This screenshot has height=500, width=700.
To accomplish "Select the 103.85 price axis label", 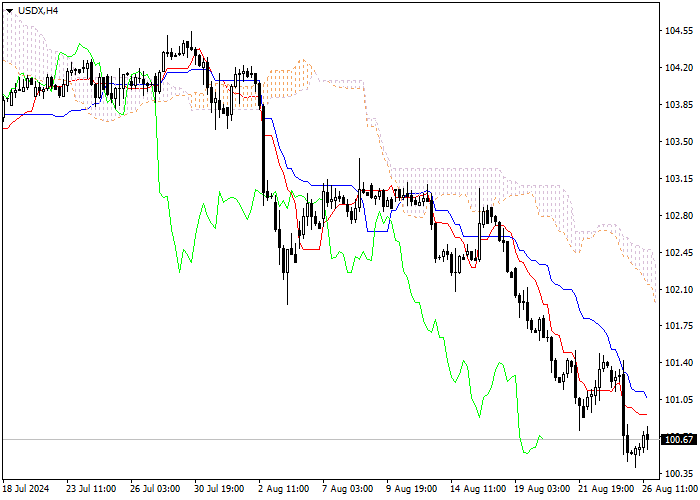I will (x=679, y=105).
